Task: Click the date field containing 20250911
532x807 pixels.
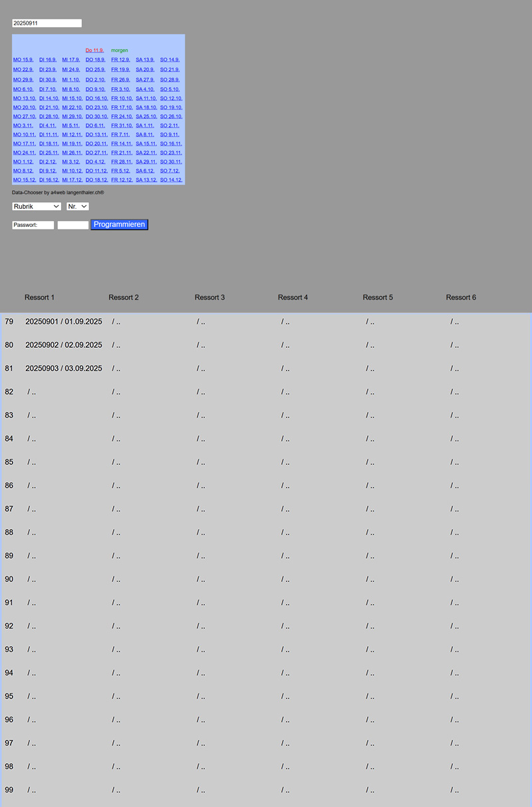Action: (x=47, y=23)
